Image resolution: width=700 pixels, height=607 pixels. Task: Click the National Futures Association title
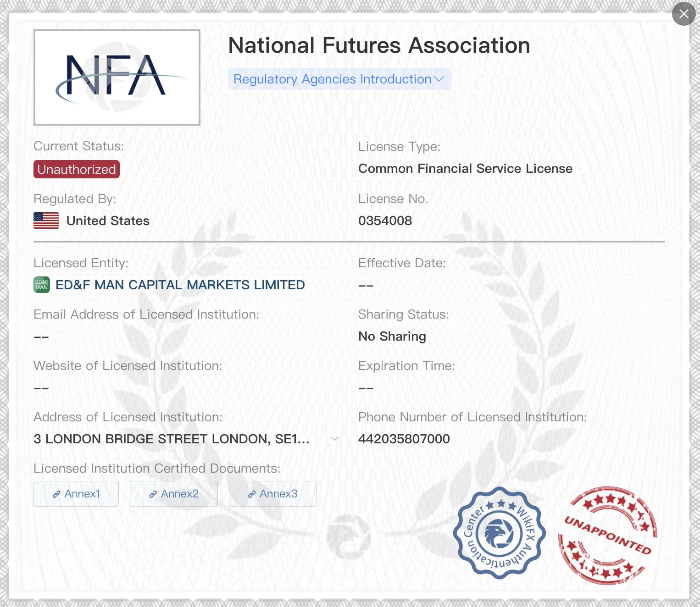coord(379,45)
